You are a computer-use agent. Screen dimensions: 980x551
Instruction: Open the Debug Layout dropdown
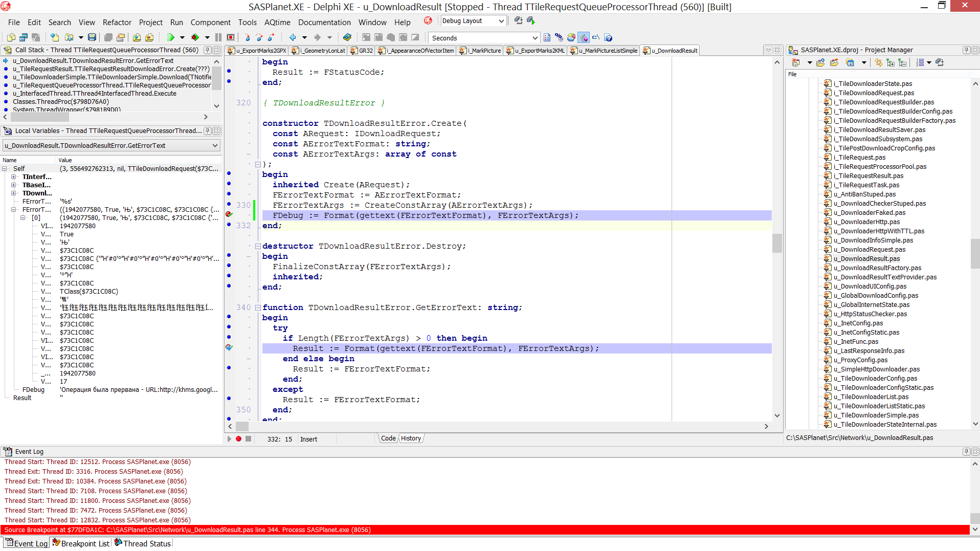click(x=501, y=21)
